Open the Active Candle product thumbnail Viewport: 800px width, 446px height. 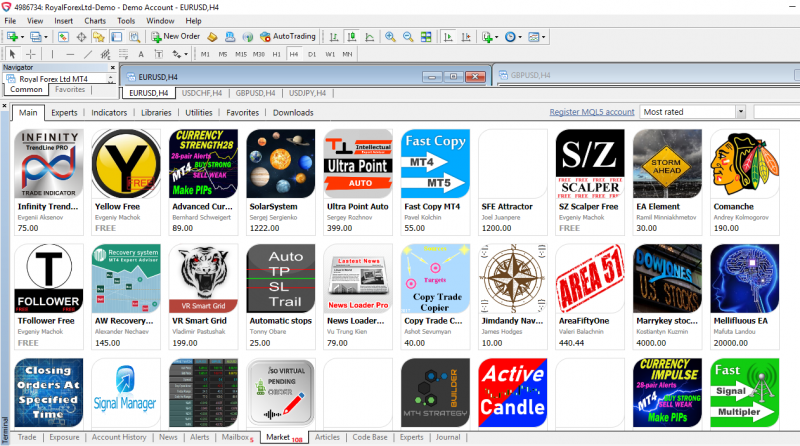coord(513,392)
